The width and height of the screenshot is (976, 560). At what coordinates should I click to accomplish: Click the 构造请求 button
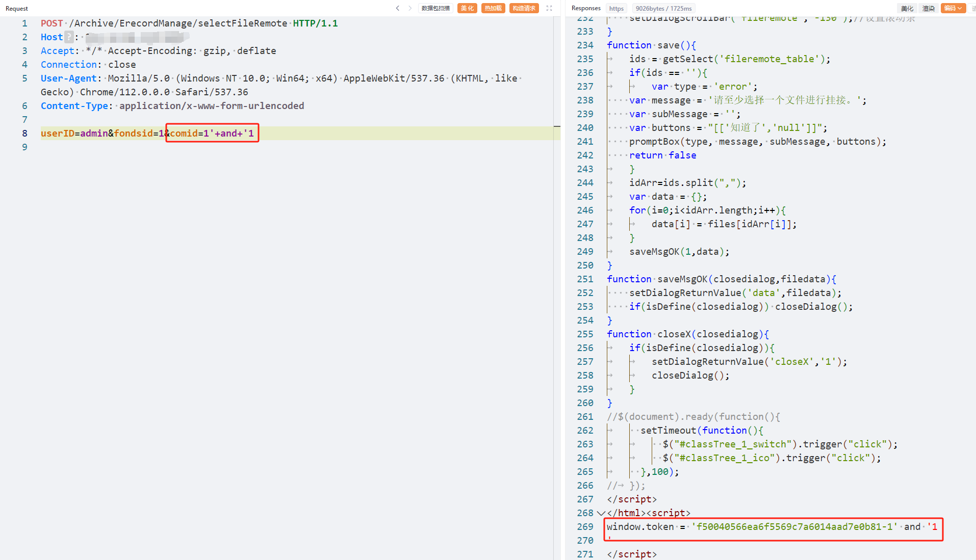pos(524,8)
